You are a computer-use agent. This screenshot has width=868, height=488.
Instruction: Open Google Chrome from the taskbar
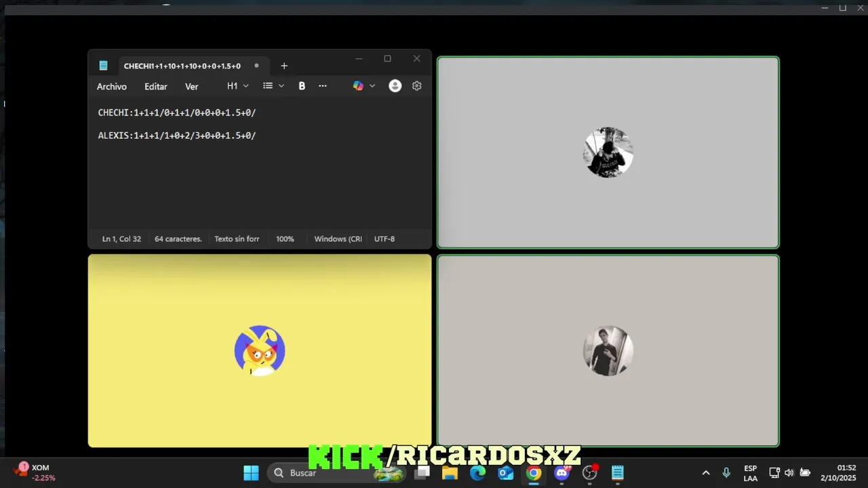[x=534, y=473]
